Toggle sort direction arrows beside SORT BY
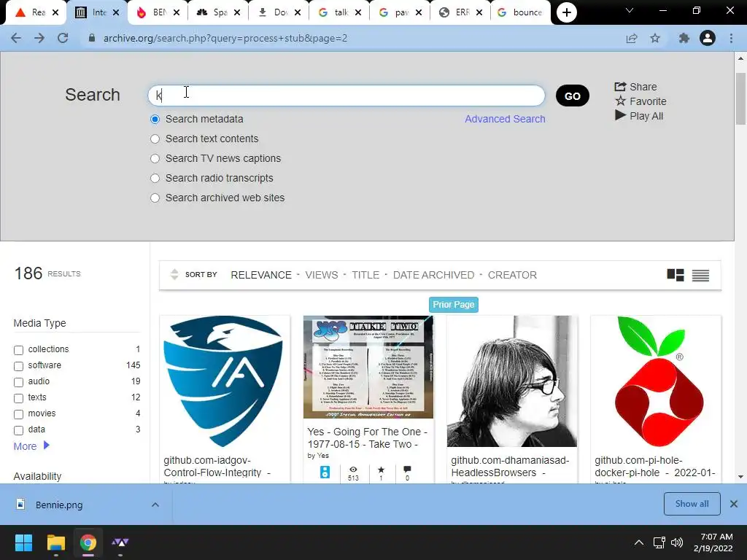This screenshot has height=560, width=747. click(x=174, y=274)
